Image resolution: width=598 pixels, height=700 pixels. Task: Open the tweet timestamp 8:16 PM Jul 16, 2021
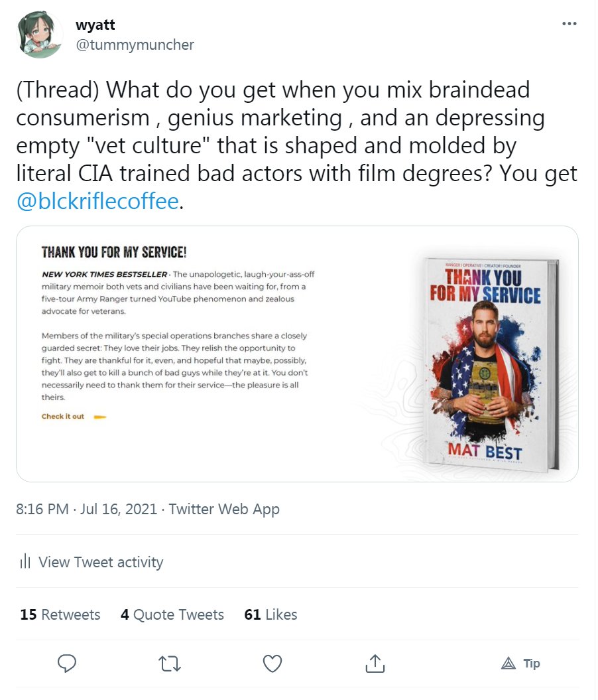click(x=87, y=509)
